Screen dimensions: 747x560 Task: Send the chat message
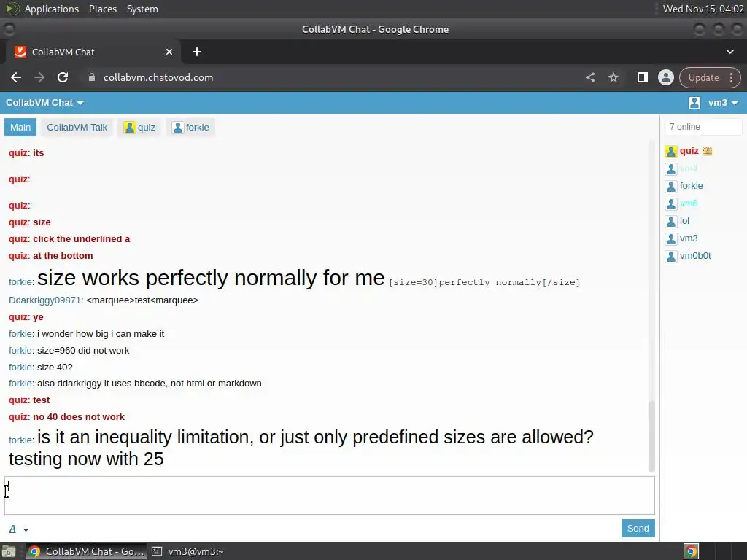638,528
